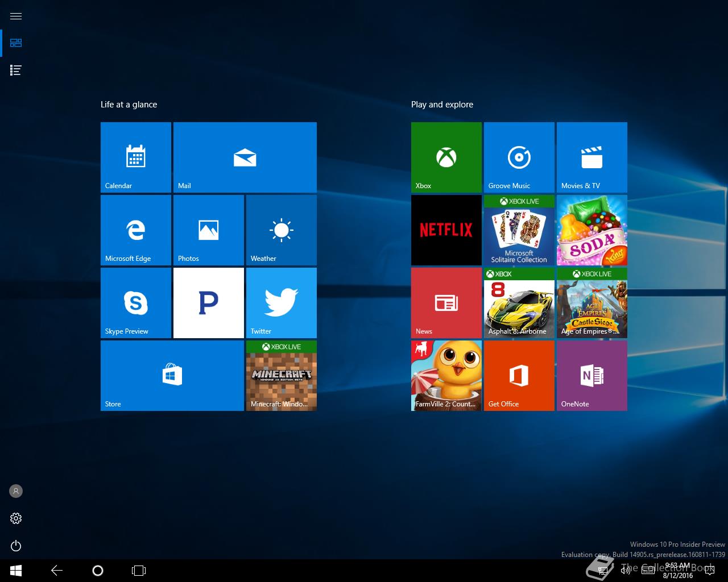Select the Pinned tiles view
Viewport: 728px width, 582px height.
tap(16, 43)
